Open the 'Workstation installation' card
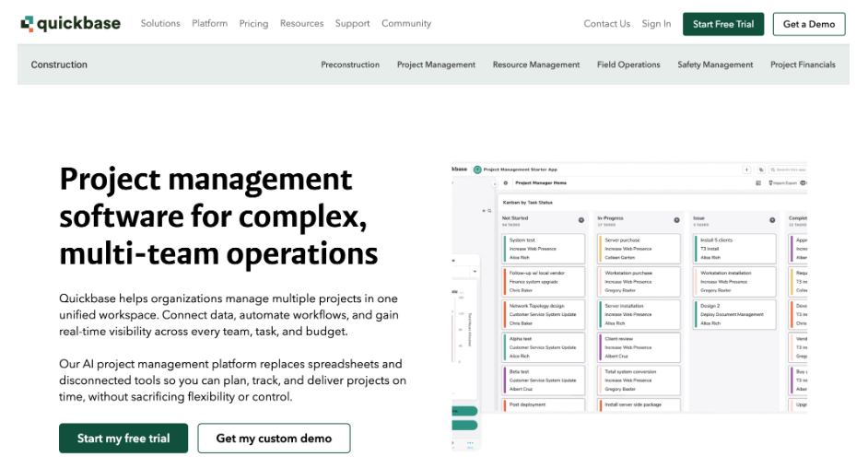868x468 pixels. pyautogui.click(x=734, y=282)
